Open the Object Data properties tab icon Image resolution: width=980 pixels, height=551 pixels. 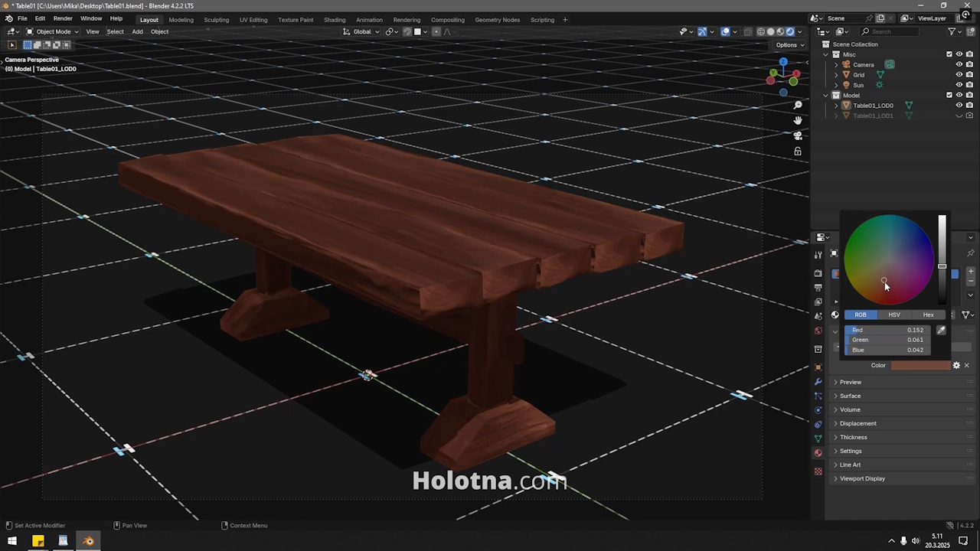tap(818, 439)
